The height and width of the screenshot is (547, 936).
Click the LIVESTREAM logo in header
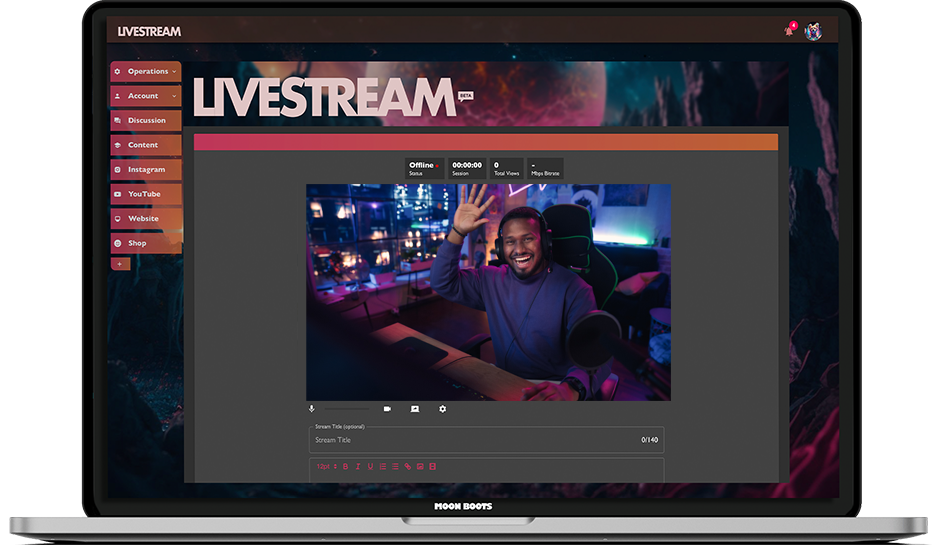point(149,32)
